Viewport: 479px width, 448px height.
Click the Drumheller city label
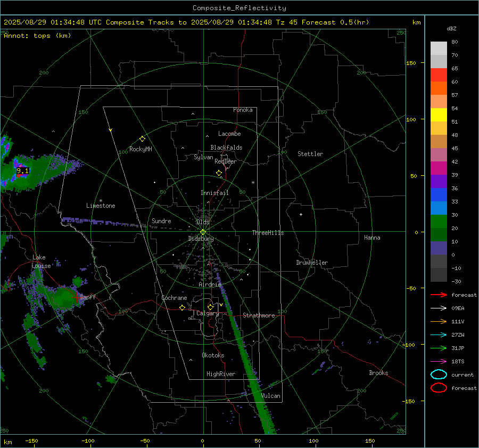tap(312, 263)
